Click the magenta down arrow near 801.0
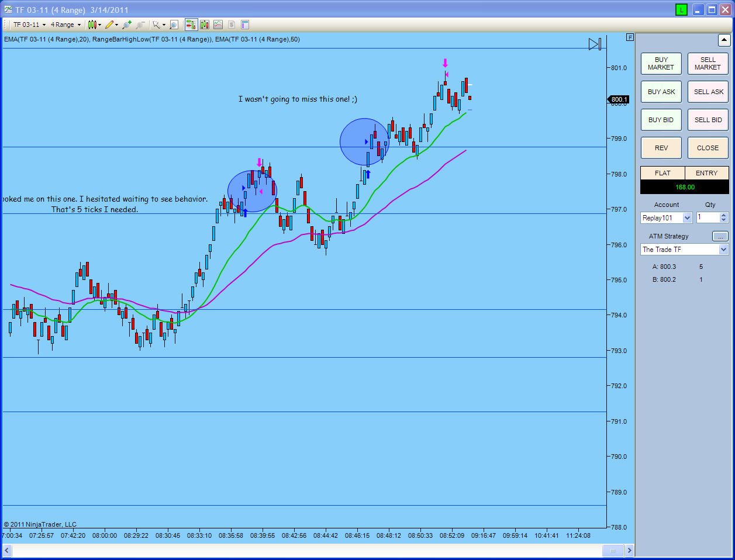735x560 pixels. 445,63
